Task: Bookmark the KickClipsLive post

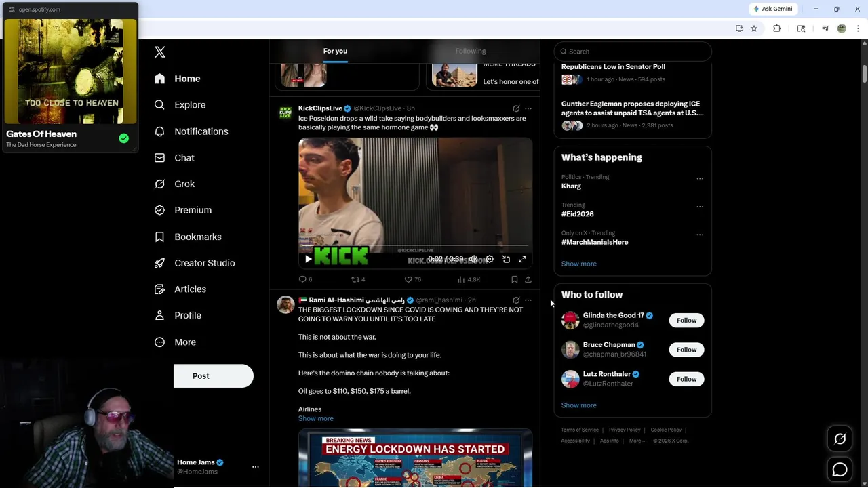Action: (515, 279)
